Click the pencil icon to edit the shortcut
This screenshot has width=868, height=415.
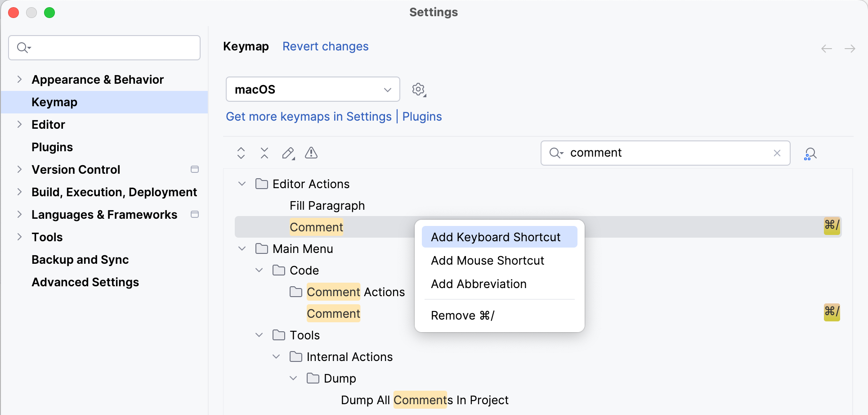point(288,153)
